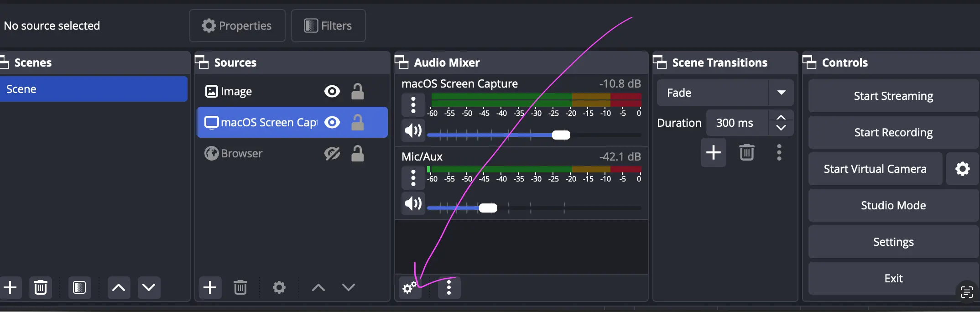Image resolution: width=980 pixels, height=312 pixels.
Task: Click Mic/Aux -42.1 dB readout
Action: click(620, 156)
